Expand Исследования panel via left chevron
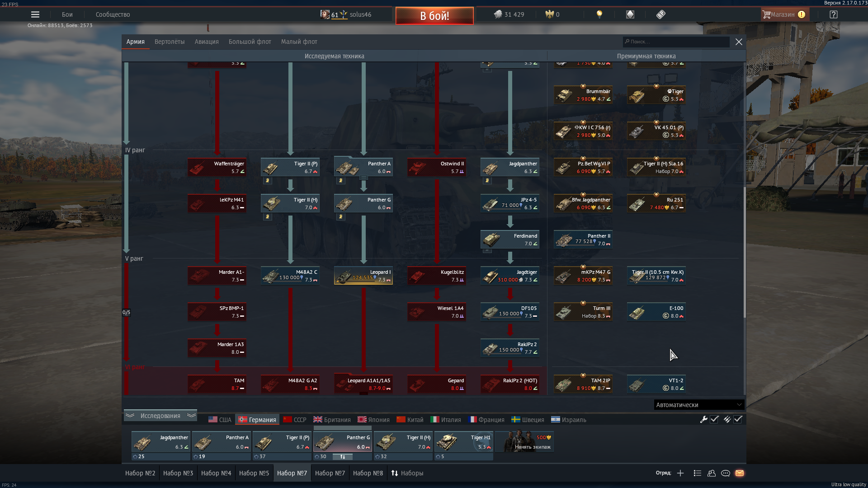This screenshot has width=868, height=488. [x=130, y=415]
